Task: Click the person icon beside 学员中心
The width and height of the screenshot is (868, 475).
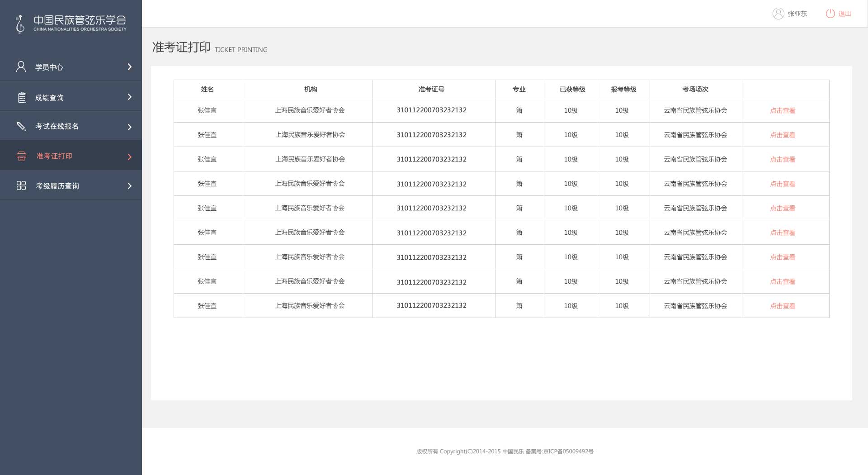Action: [x=21, y=67]
